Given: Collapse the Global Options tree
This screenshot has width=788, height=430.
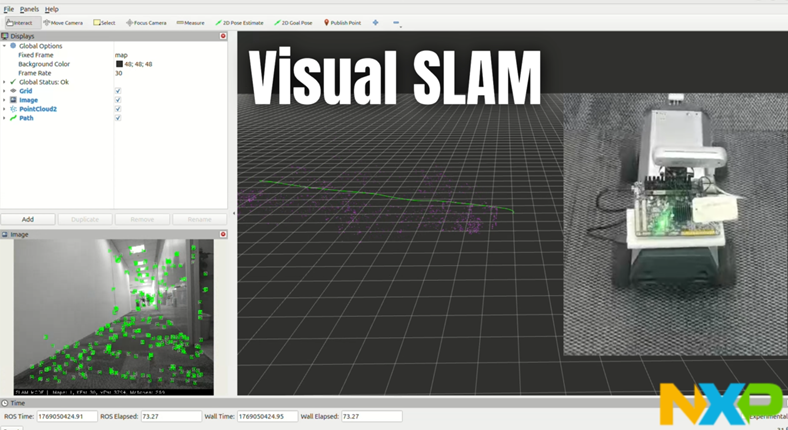Looking at the screenshot, I should (5, 46).
